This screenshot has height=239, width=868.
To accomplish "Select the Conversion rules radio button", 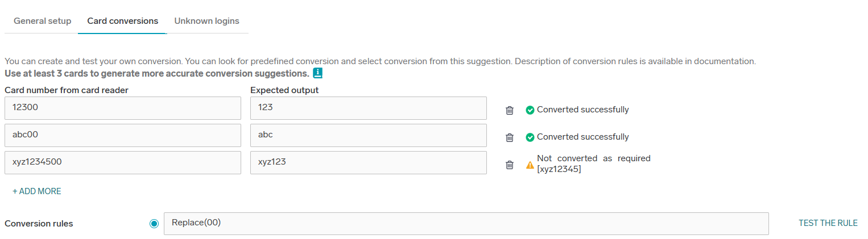I will click(x=154, y=224).
